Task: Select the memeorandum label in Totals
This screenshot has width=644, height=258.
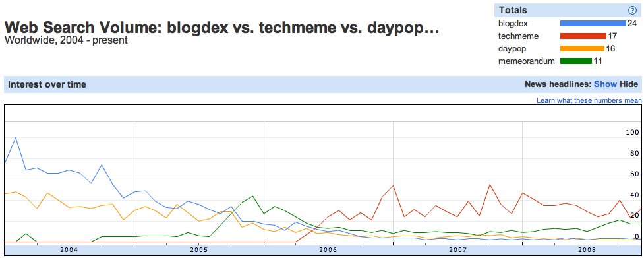Action: [x=526, y=61]
